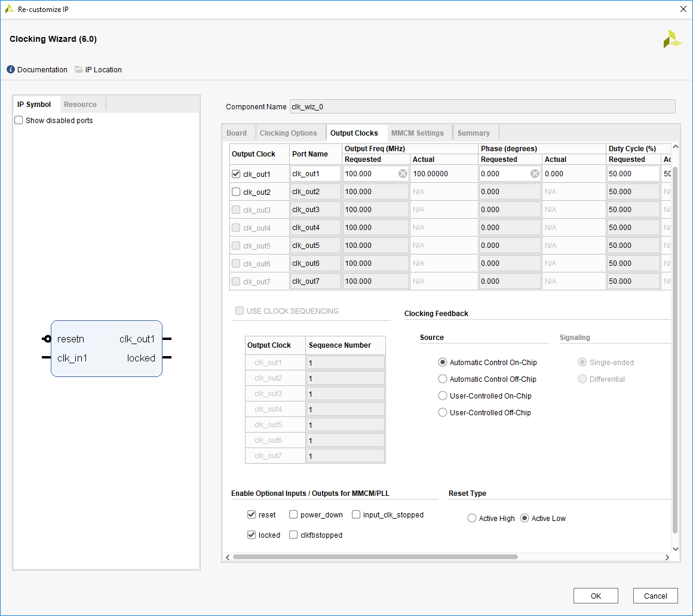Click the clk_out7 port name cell
Screen dimensions: 693x616
pos(315,281)
